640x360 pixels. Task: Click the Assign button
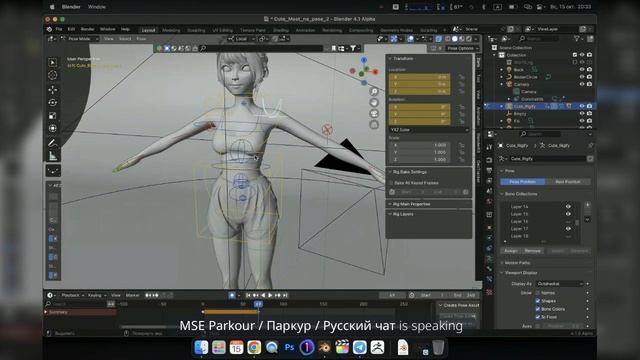pos(511,251)
